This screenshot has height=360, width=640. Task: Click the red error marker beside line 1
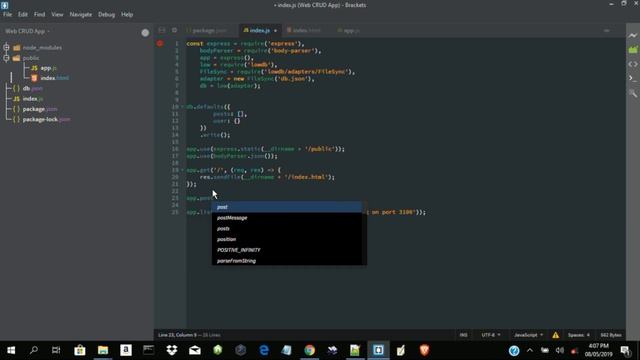[160, 43]
